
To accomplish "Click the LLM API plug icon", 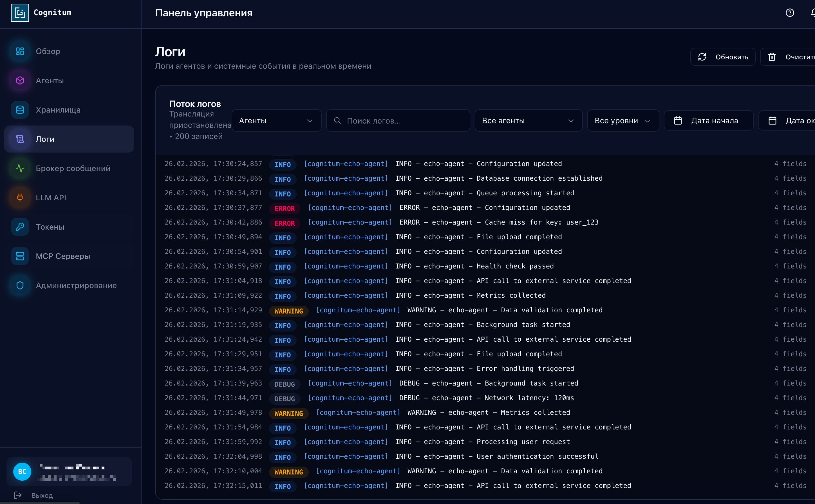I will pyautogui.click(x=20, y=198).
